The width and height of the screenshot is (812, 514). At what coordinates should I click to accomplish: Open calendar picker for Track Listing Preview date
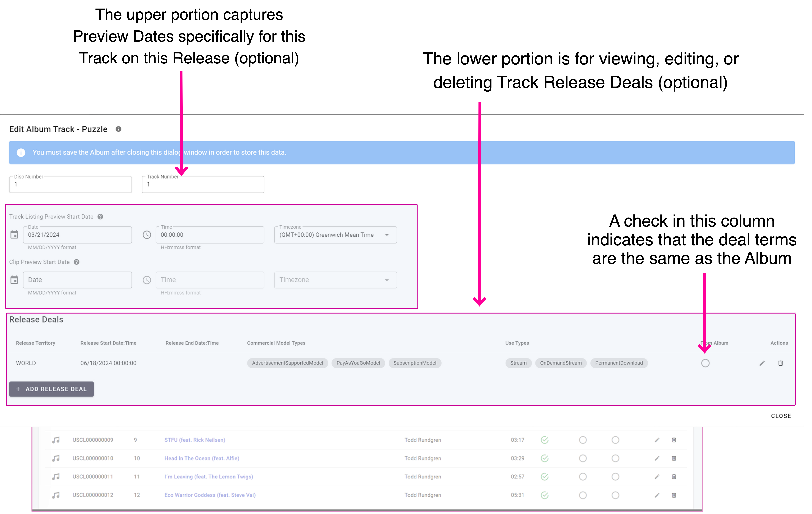coord(14,235)
